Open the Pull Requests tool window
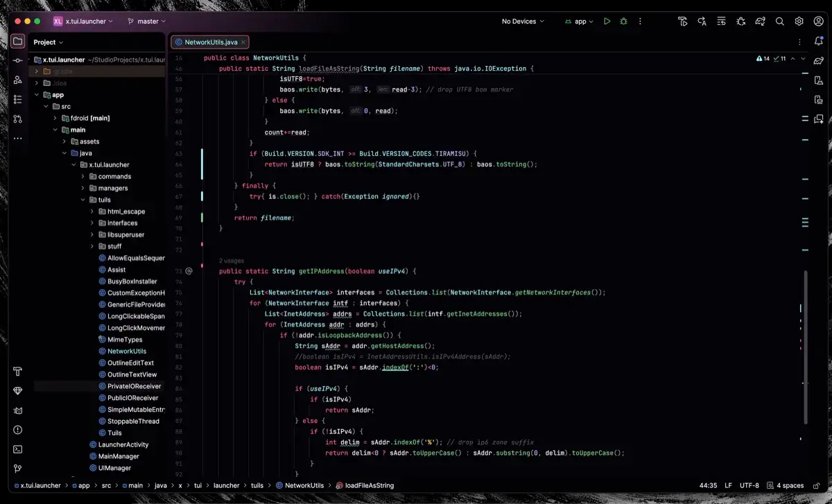Viewport: 832px width, 504px height. [18, 119]
